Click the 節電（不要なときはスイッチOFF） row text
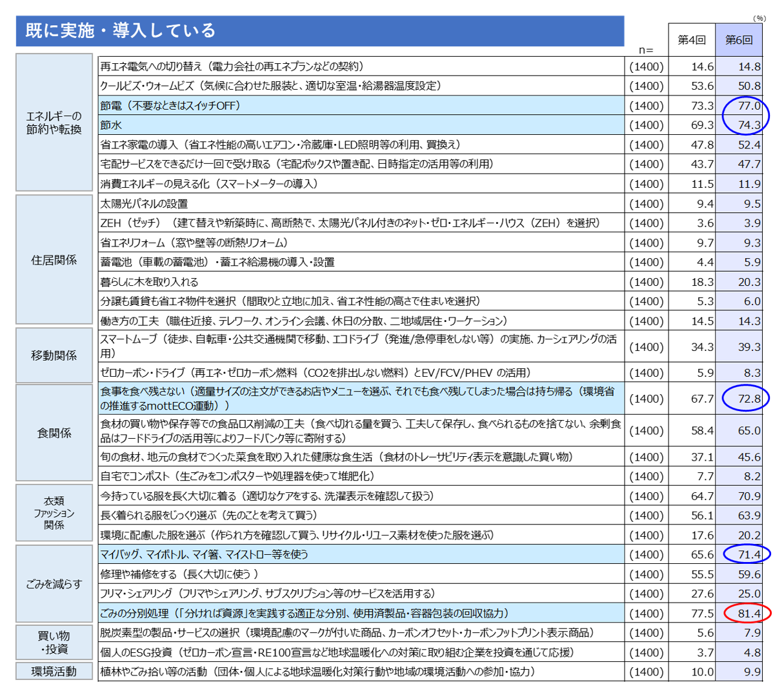Image resolution: width=784 pixels, height=691 pixels. [x=170, y=106]
